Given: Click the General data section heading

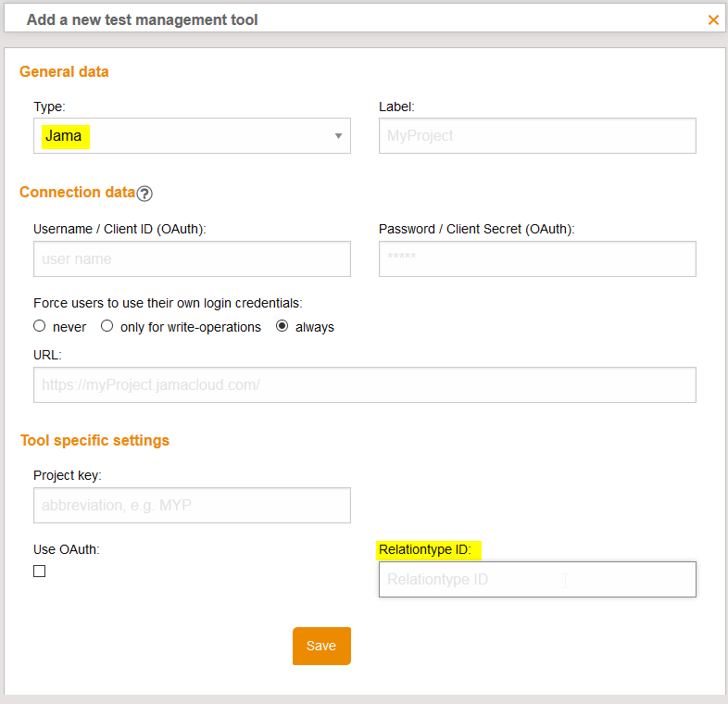Looking at the screenshot, I should coord(64,71).
